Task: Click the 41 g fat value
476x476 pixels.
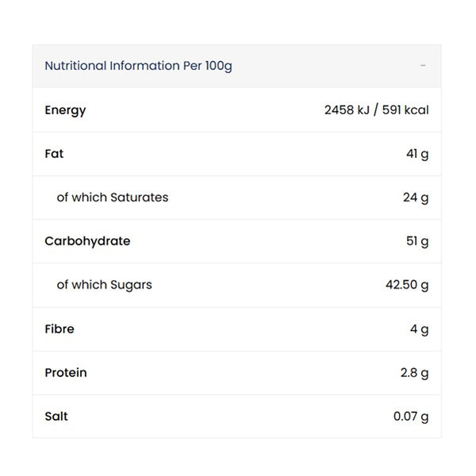Action: coord(417,154)
